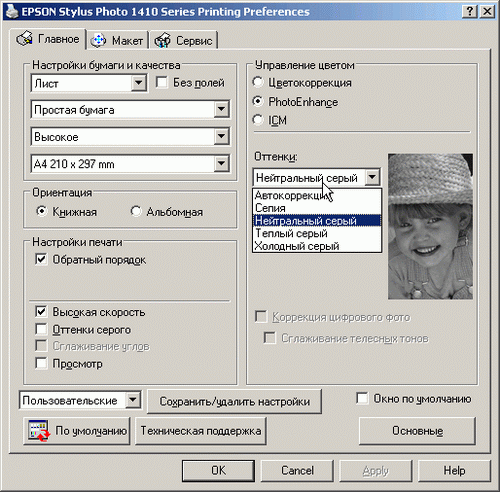The height and width of the screenshot is (492, 500).
Task: Uncheck Обратный порядок
Action: pyautogui.click(x=41, y=259)
